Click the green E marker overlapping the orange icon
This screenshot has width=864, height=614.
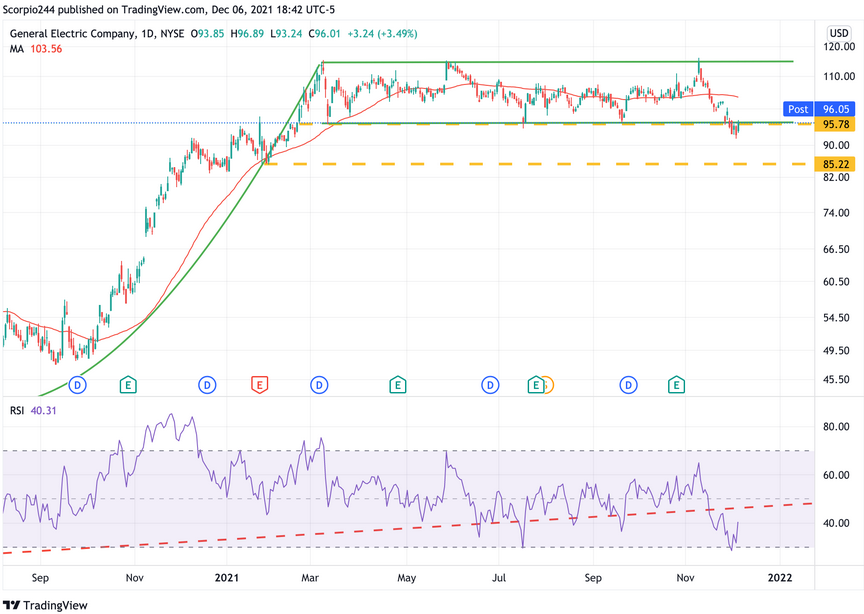[535, 385]
